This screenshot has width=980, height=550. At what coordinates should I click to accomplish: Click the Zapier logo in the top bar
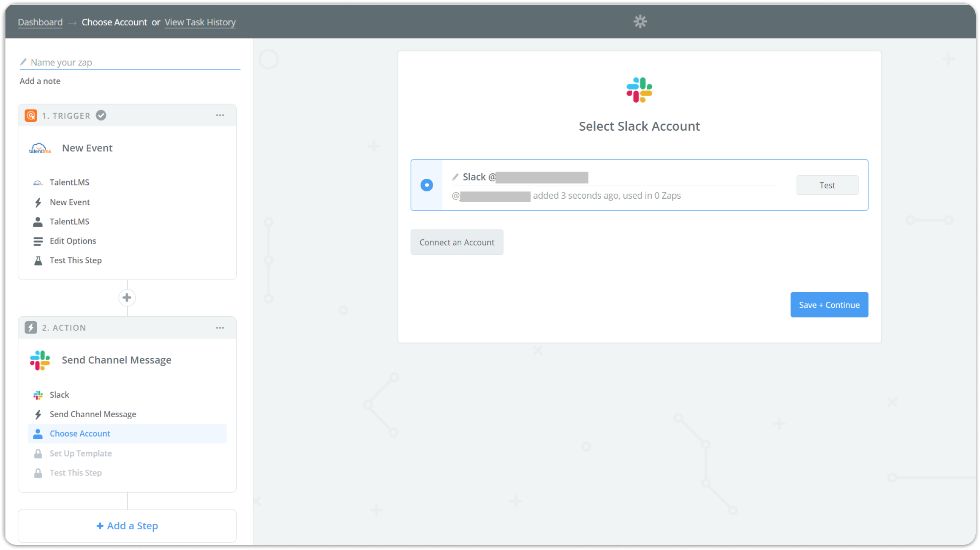[x=640, y=21]
